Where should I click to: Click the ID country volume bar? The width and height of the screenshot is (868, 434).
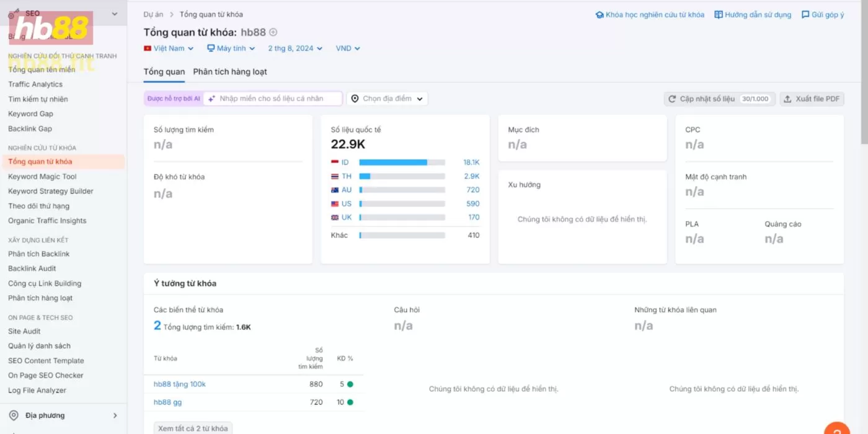(402, 162)
